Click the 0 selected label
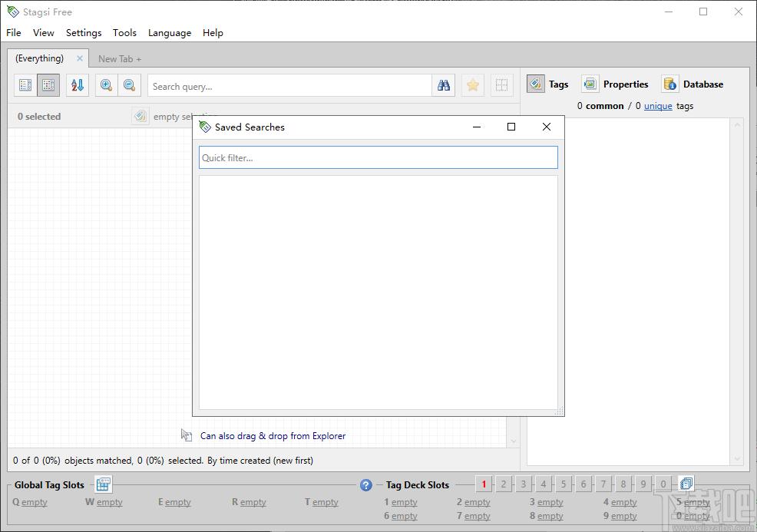The height and width of the screenshot is (532, 757). [x=39, y=117]
